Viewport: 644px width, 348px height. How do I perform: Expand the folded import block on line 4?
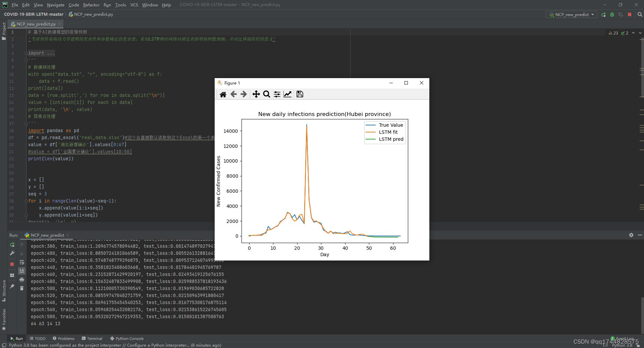[x=26, y=53]
